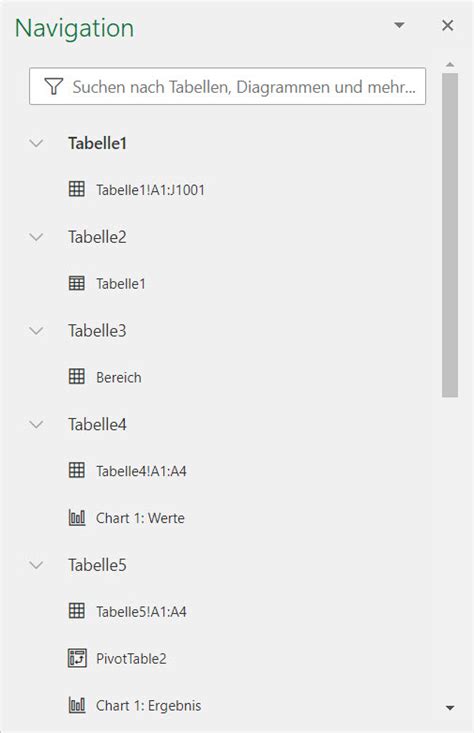
Task: Click the range icon beside Bereich
Action: coord(77,376)
